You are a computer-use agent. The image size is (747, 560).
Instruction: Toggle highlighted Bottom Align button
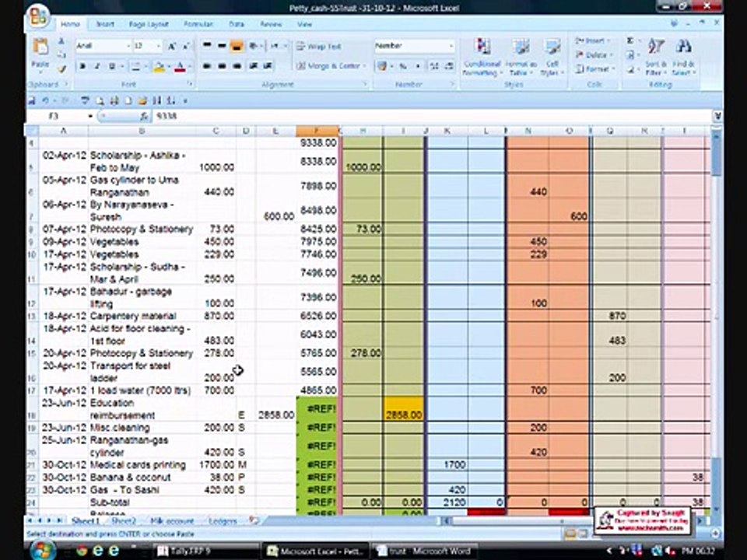[237, 46]
